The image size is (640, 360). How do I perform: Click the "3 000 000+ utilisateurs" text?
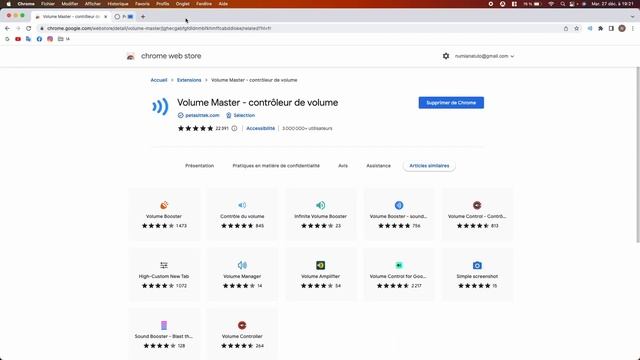click(x=307, y=128)
